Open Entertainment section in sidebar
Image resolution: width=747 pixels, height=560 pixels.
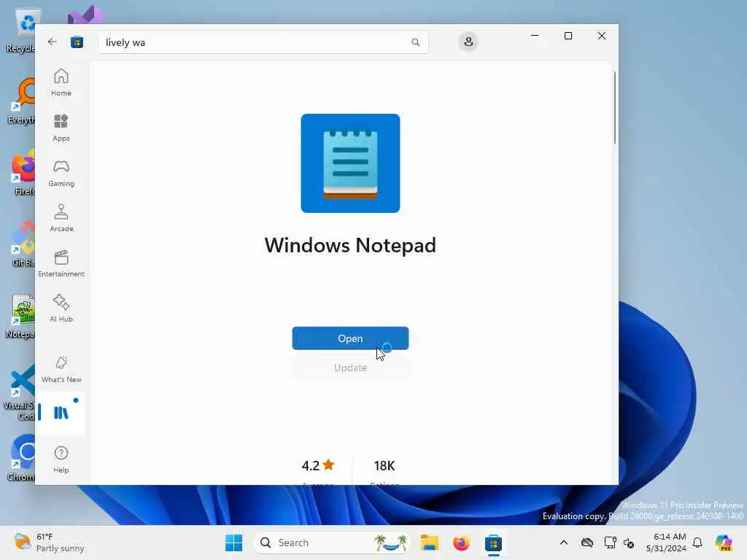pos(61,263)
